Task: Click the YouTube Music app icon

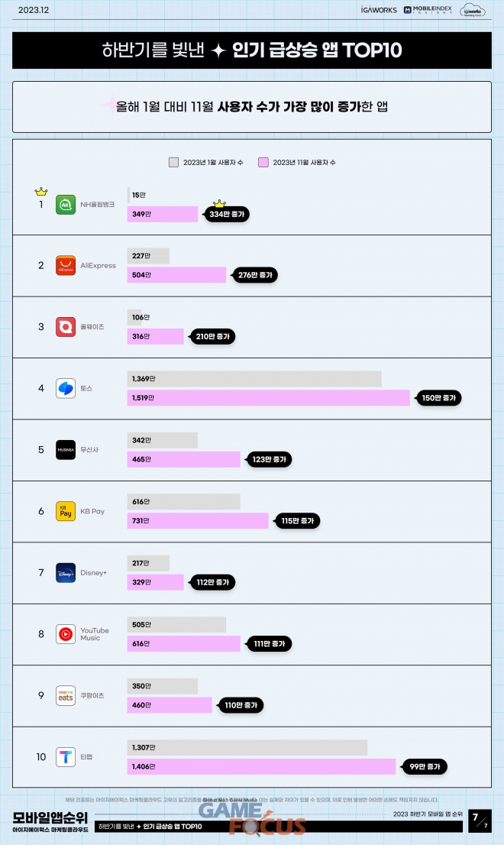Action: pyautogui.click(x=66, y=634)
